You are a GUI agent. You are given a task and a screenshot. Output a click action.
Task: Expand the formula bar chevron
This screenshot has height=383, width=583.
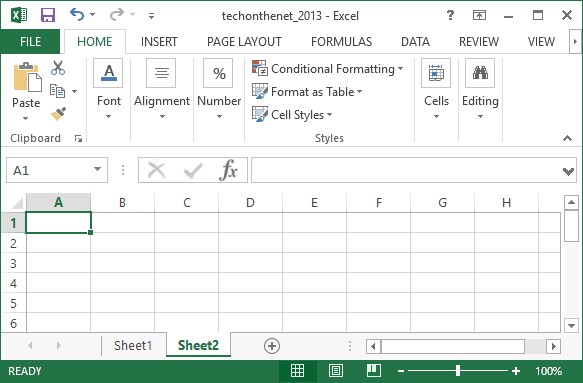568,171
